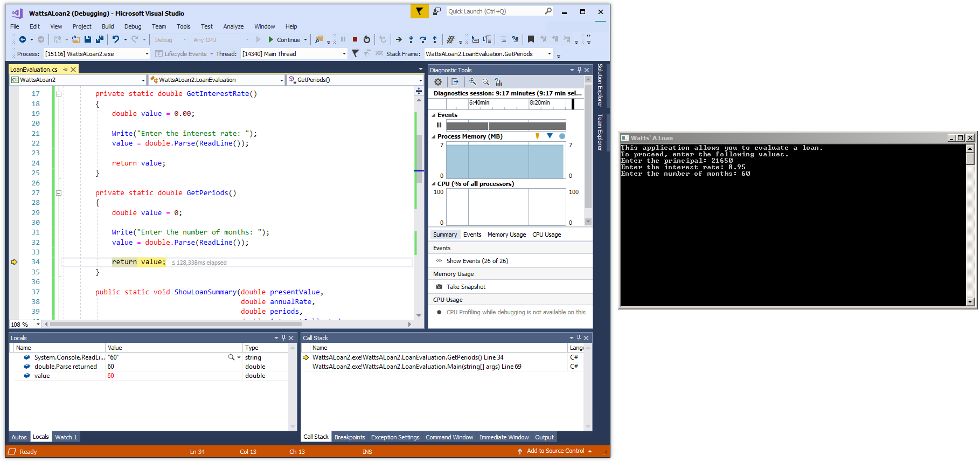Open the Process dropdown list
The height and width of the screenshot is (462, 980).
click(147, 54)
